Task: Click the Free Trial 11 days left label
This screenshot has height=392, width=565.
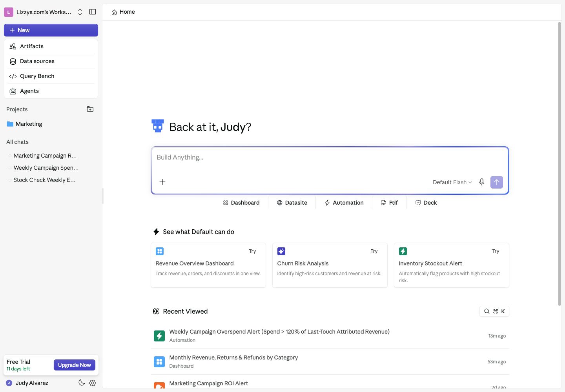Action: pos(18,365)
